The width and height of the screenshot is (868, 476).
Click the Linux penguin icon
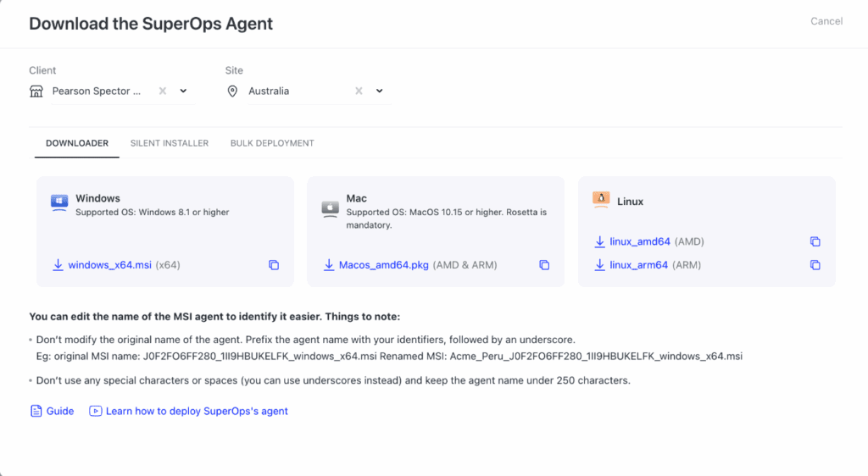pyautogui.click(x=601, y=200)
